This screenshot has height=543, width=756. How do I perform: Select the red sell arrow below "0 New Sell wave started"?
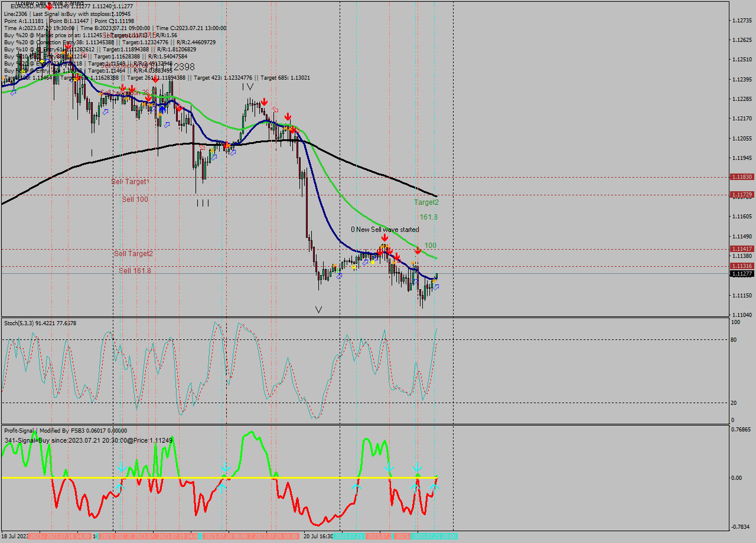pyautogui.click(x=384, y=238)
